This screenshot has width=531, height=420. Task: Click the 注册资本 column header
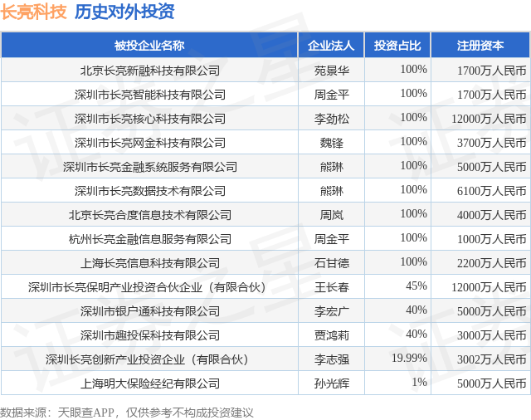click(480, 45)
